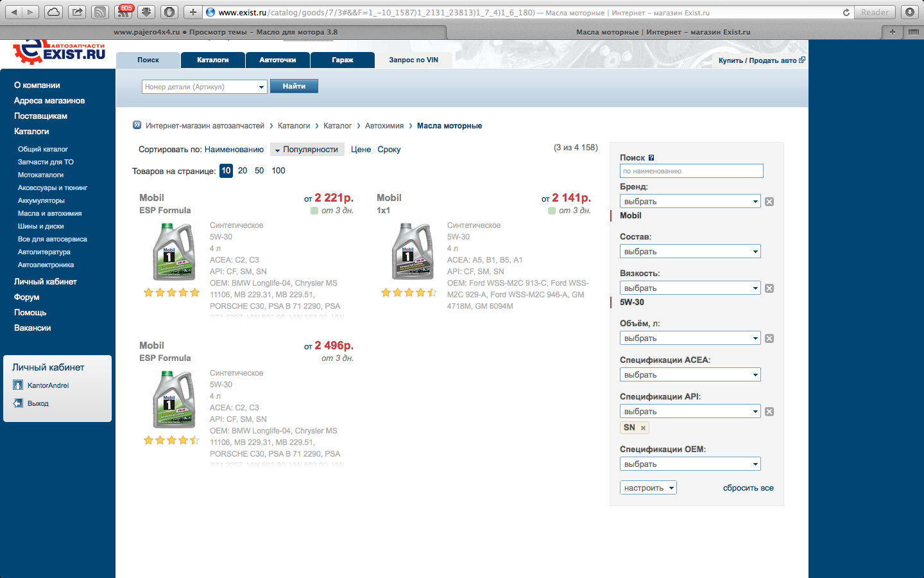Open the downloads arrow toolbar button
The image size is (924, 578).
point(146,12)
